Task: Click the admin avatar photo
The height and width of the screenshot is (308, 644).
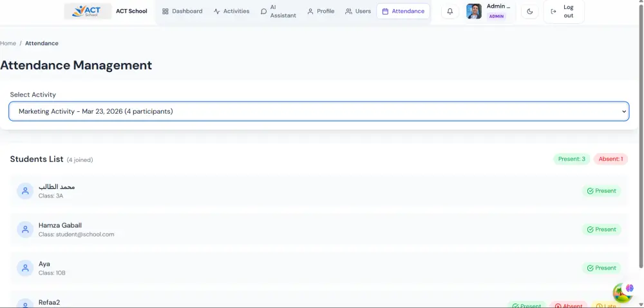Action: (x=474, y=12)
